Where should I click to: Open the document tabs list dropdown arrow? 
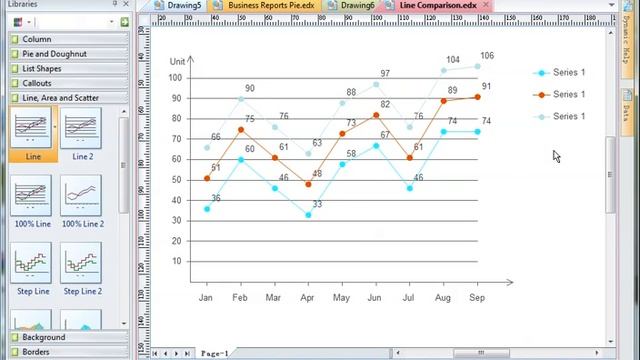pos(611,5)
